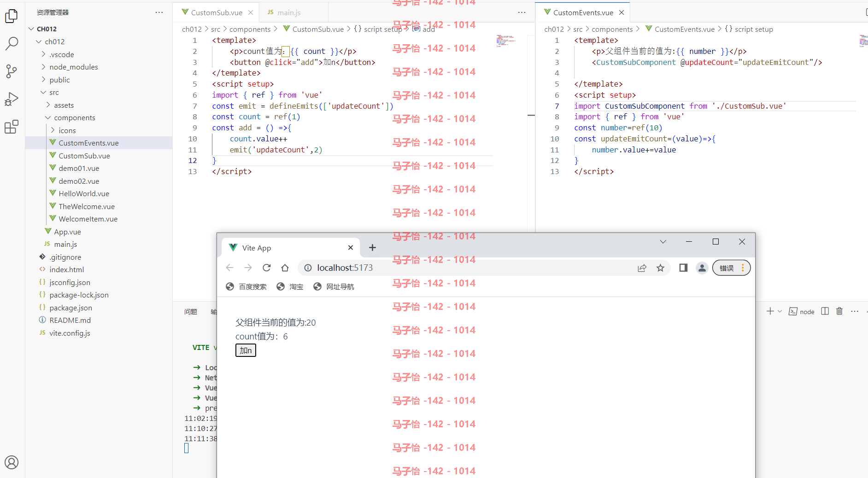This screenshot has height=478, width=868.
Task: Share this page from the address bar
Action: click(642, 268)
